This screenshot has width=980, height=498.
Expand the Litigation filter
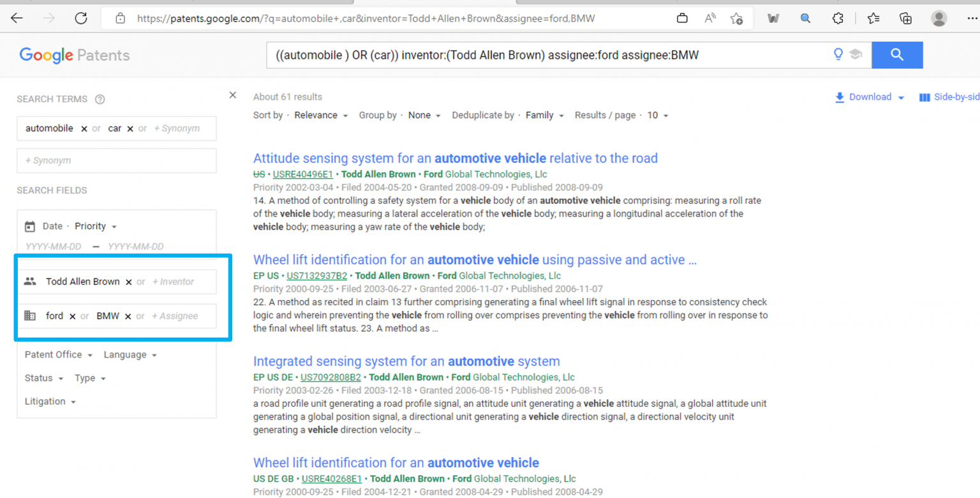50,401
